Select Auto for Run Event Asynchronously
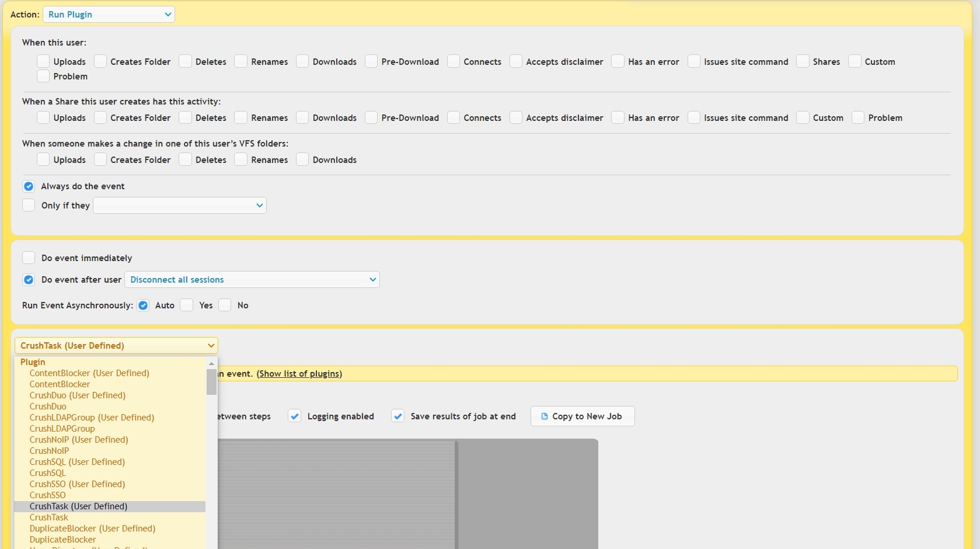The height and width of the screenshot is (549, 980). click(x=143, y=305)
